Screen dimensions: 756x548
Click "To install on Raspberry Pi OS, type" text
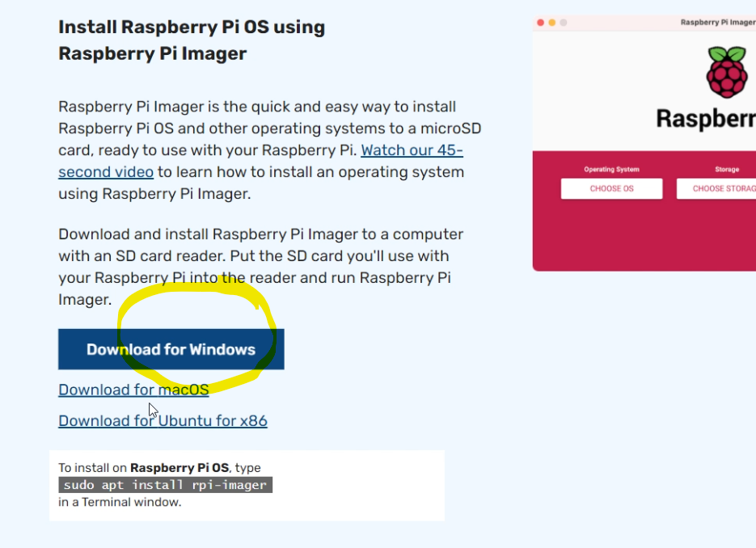click(x=159, y=467)
